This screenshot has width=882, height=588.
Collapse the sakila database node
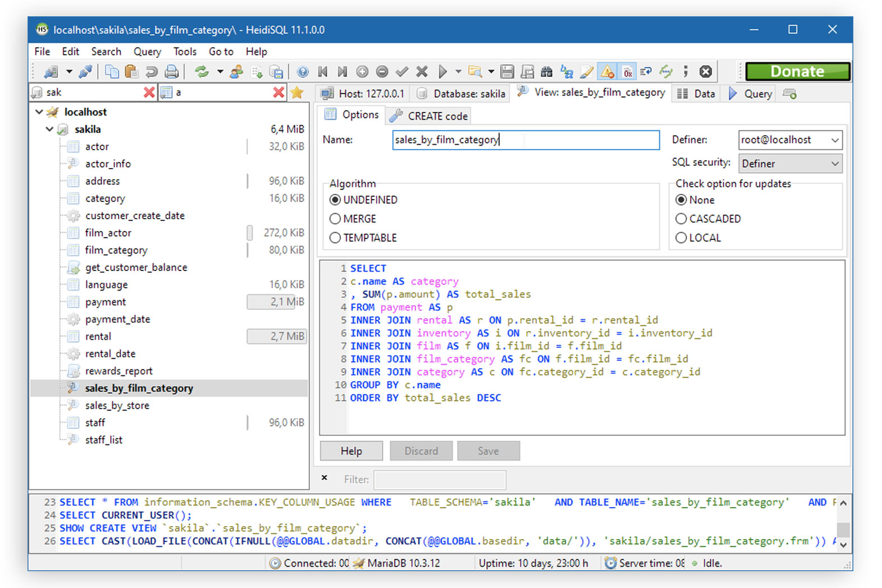coord(50,129)
